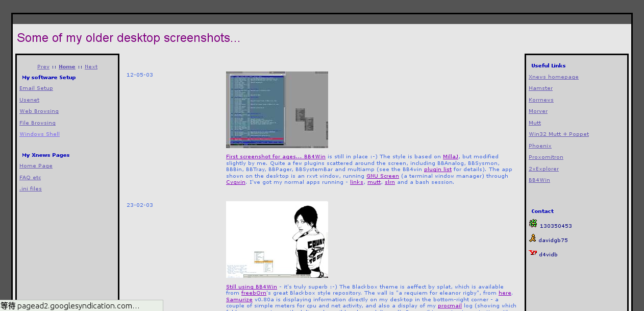Open the Usenet link in the sidebar
This screenshot has height=311, width=644.
[30, 100]
